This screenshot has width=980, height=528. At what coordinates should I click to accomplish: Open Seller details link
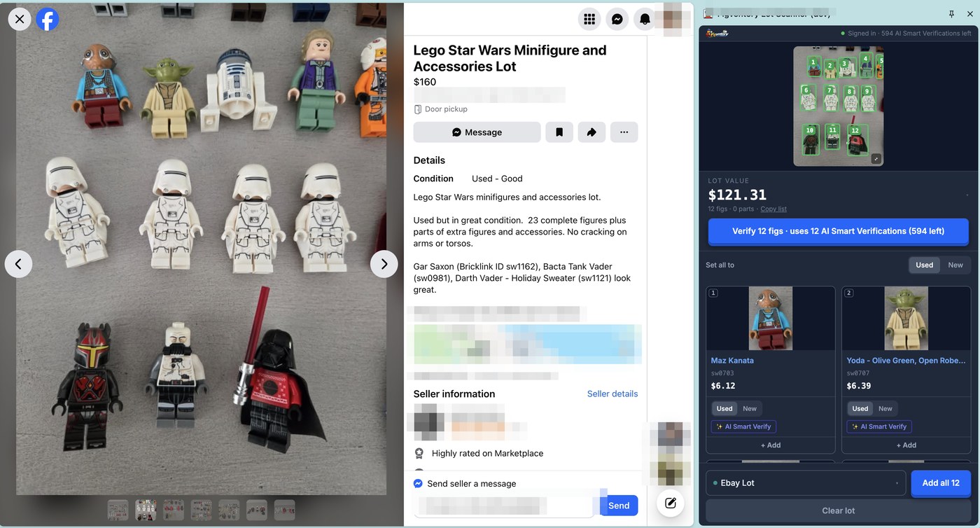[x=612, y=394]
